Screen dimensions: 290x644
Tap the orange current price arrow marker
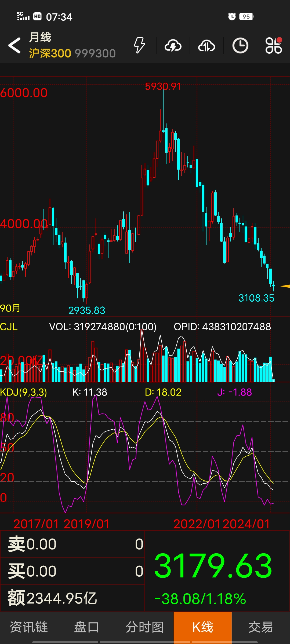[x=285, y=286]
